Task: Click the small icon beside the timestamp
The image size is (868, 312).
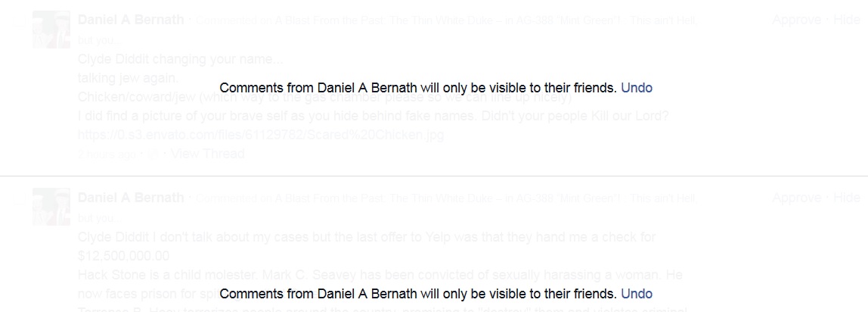Action: (x=153, y=154)
